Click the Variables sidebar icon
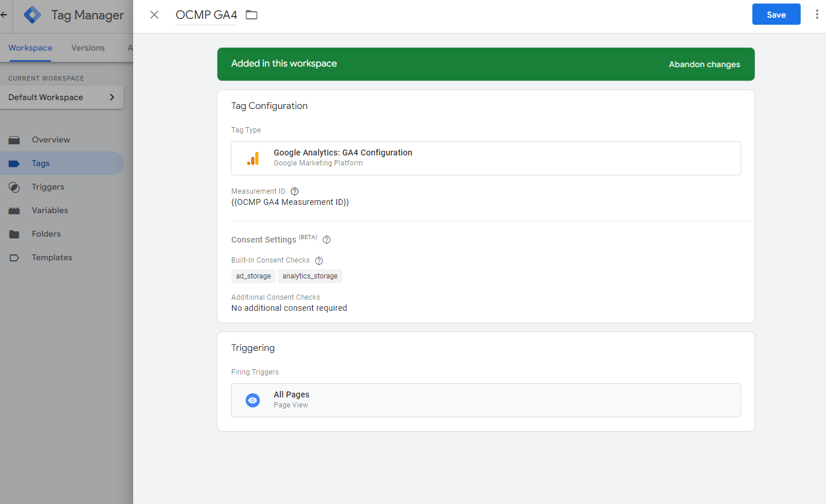826x504 pixels. (14, 211)
